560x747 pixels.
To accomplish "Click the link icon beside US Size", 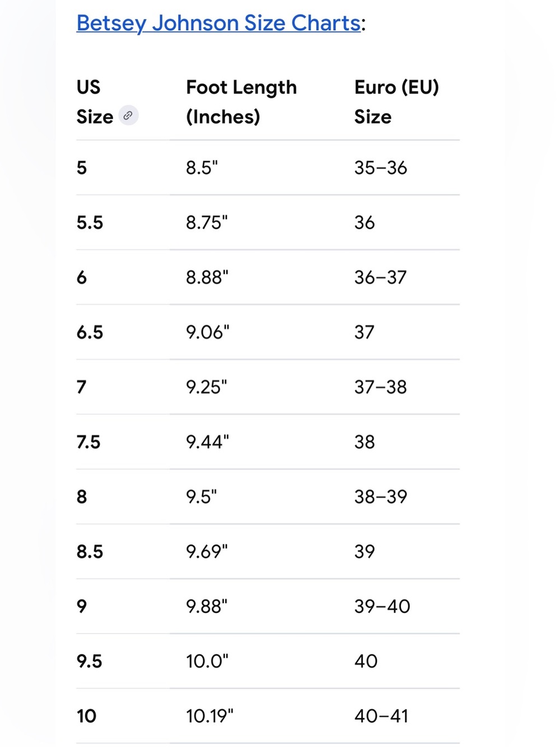I will pos(128,115).
